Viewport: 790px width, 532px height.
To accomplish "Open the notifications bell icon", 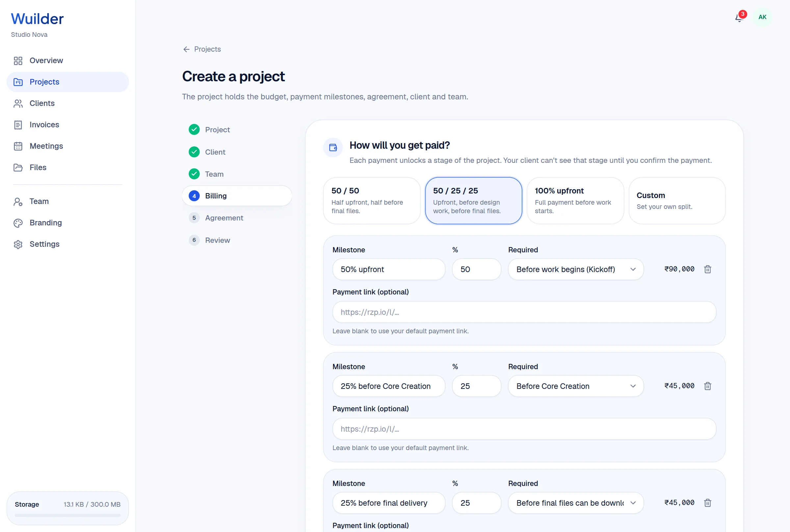I will pos(739,17).
